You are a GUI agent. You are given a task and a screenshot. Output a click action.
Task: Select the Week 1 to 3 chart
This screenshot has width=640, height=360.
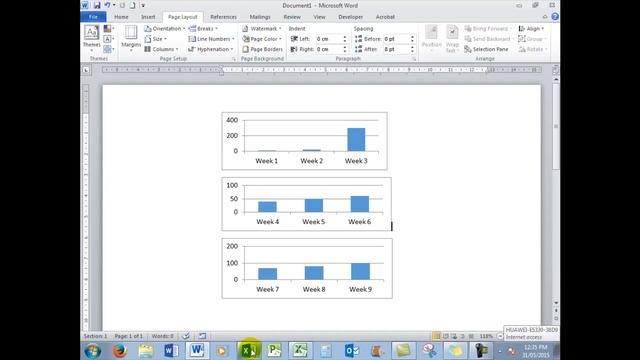click(x=304, y=141)
